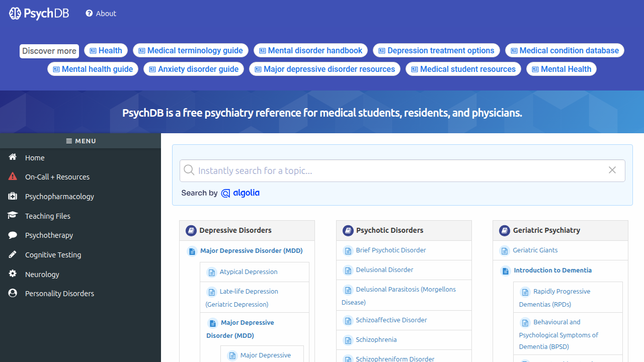Open Geriatric Giants link
The width and height of the screenshot is (644, 362).
pos(535,250)
